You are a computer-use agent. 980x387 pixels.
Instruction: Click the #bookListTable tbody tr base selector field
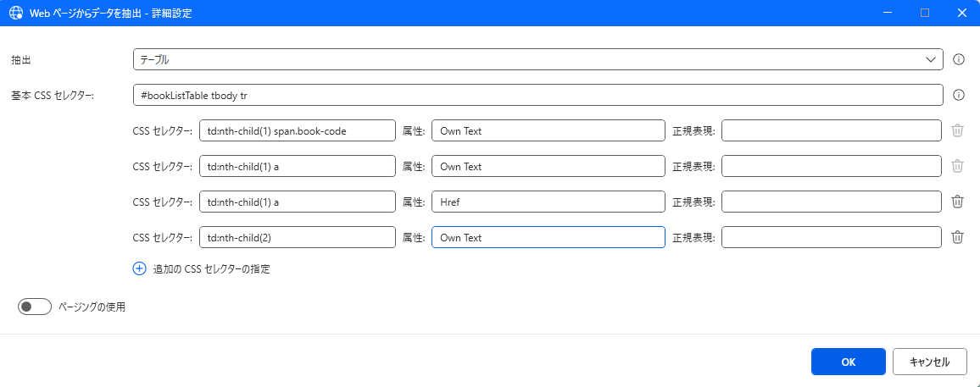coord(537,95)
